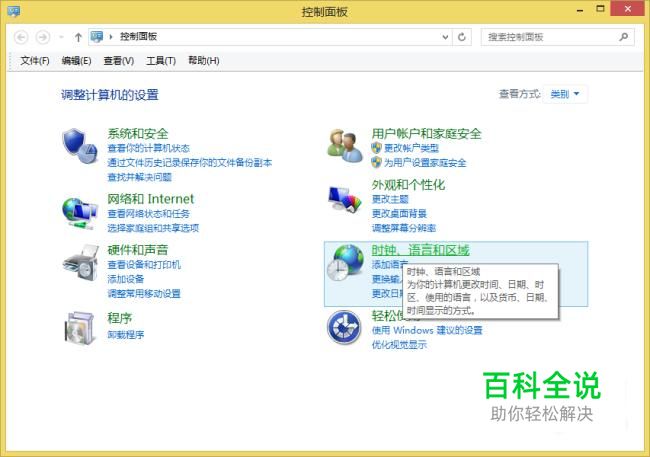
Task: Open the Programs disc box icon
Action: tap(80, 328)
